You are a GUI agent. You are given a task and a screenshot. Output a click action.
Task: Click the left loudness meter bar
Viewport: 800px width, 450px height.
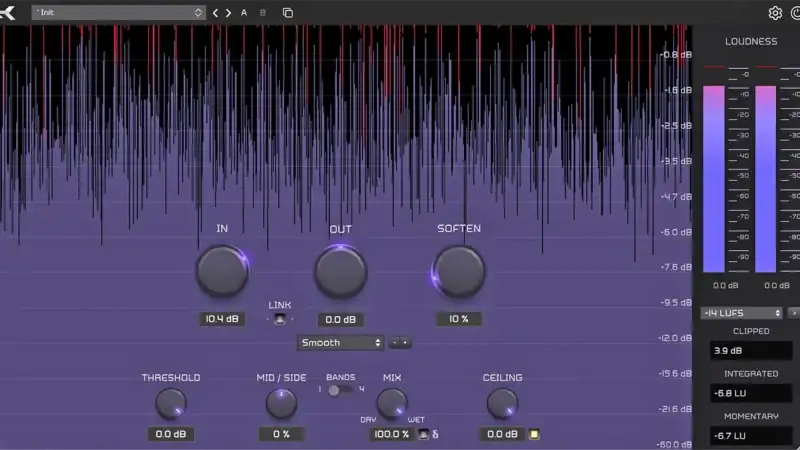coord(714,179)
